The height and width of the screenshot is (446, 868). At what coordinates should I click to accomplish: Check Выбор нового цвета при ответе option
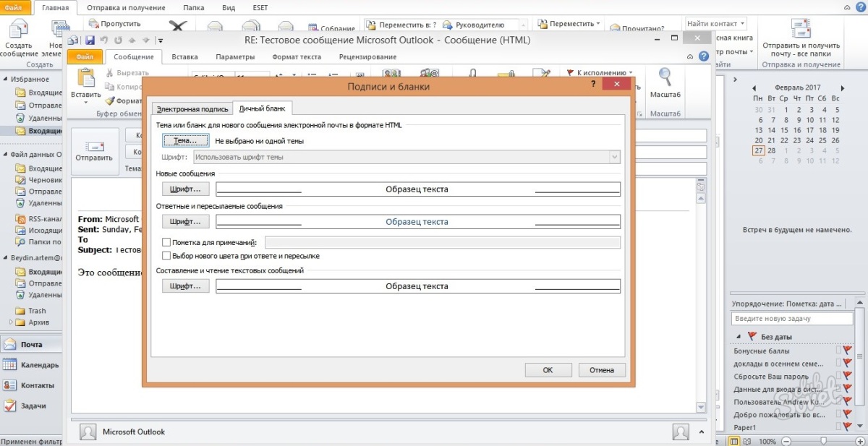[x=167, y=256]
